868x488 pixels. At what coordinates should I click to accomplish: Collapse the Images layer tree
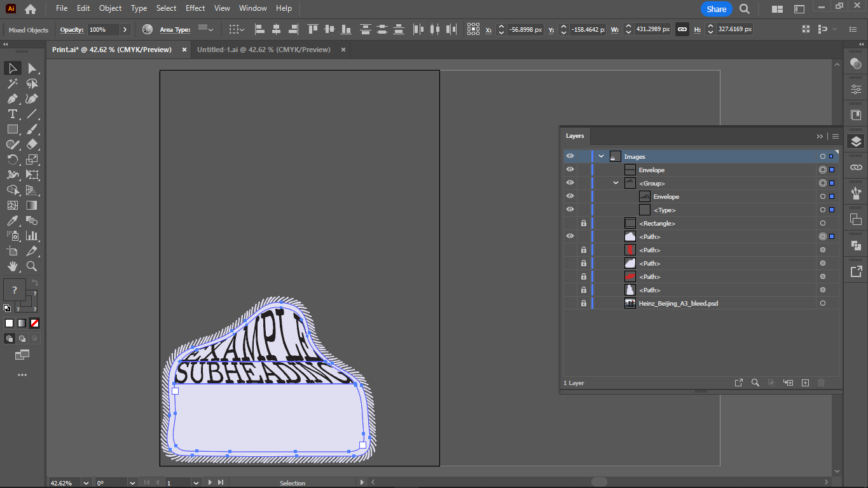click(x=601, y=156)
